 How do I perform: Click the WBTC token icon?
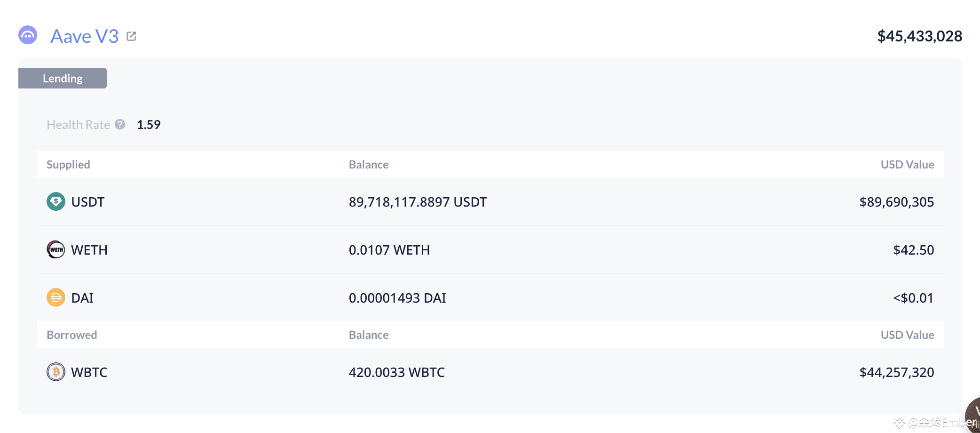coord(56,372)
